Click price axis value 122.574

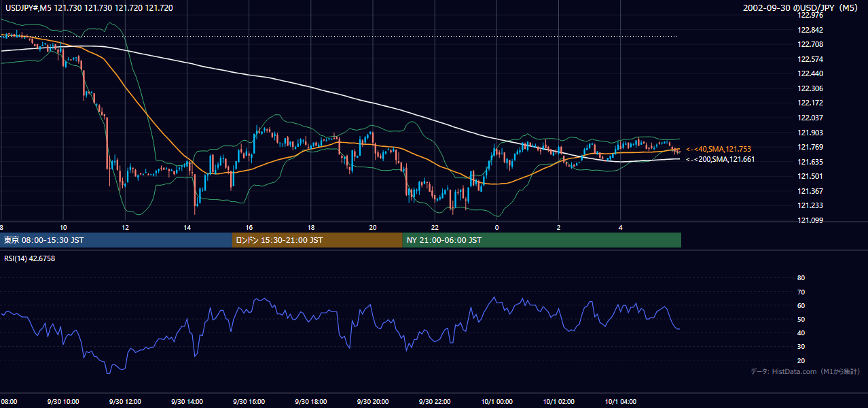tap(812, 59)
